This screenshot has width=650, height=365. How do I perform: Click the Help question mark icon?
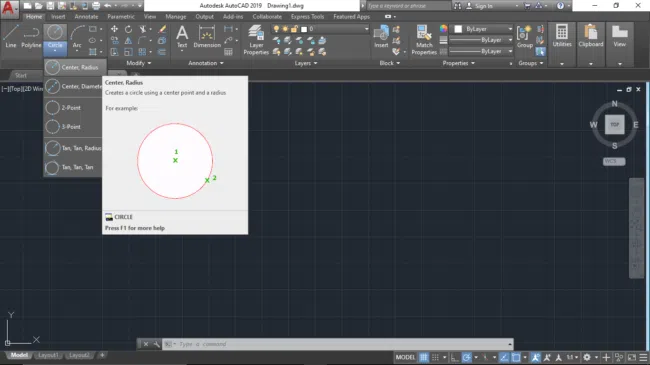(x=560, y=6)
